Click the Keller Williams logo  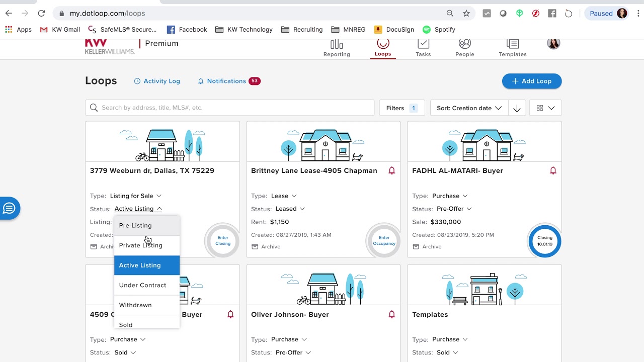[x=110, y=47]
